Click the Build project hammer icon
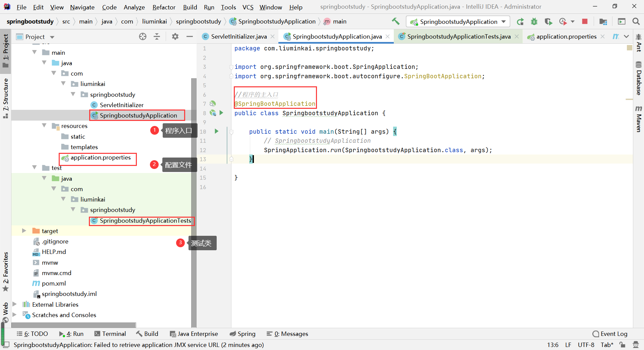This screenshot has width=644, height=350. coord(396,21)
